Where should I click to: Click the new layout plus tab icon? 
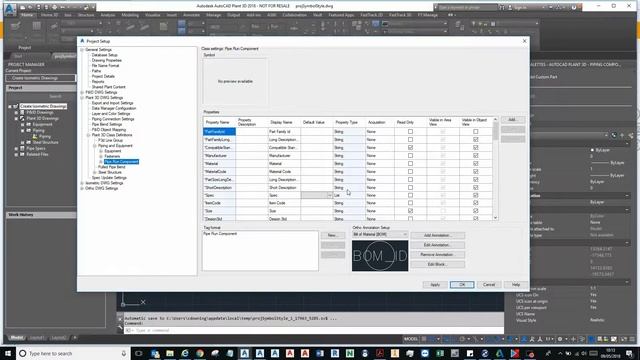point(75,338)
